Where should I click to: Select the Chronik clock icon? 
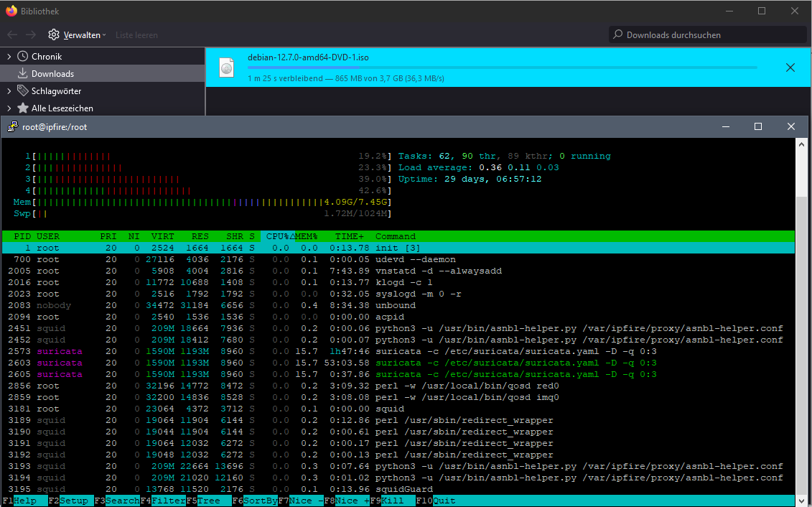[x=22, y=57]
